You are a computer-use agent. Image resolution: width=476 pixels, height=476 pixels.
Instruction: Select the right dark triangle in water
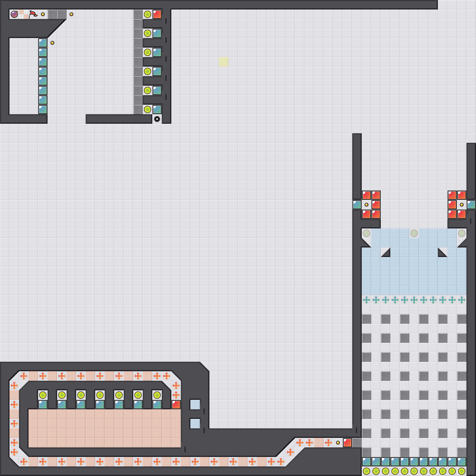(441, 254)
